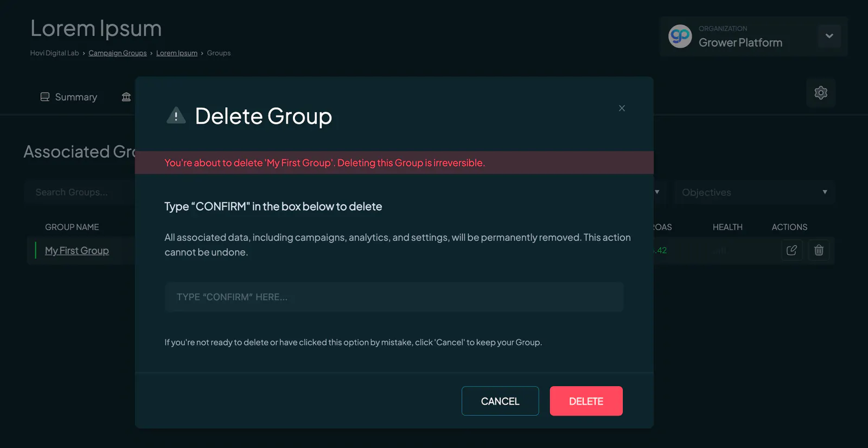Viewport: 868px width, 448px height.
Task: Go to Campaign Groups breadcrumb
Action: point(118,53)
